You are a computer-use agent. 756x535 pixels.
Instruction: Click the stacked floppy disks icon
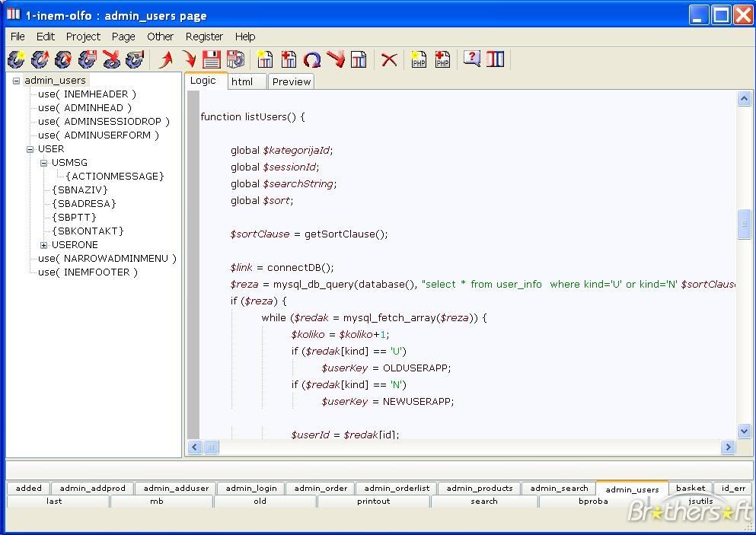click(x=235, y=60)
